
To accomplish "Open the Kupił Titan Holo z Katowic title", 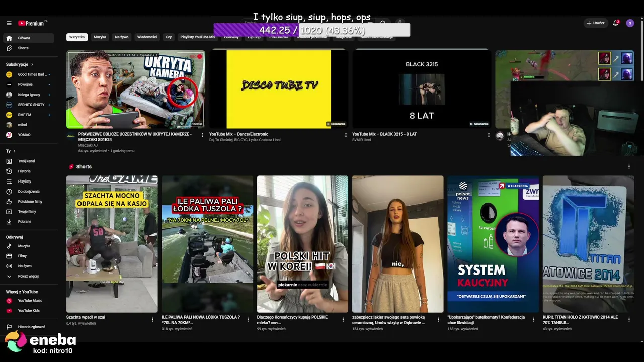I will tap(580, 320).
